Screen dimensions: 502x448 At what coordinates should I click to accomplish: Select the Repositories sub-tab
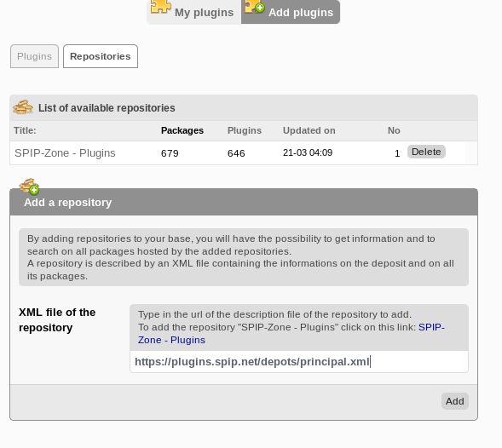[x=101, y=56]
